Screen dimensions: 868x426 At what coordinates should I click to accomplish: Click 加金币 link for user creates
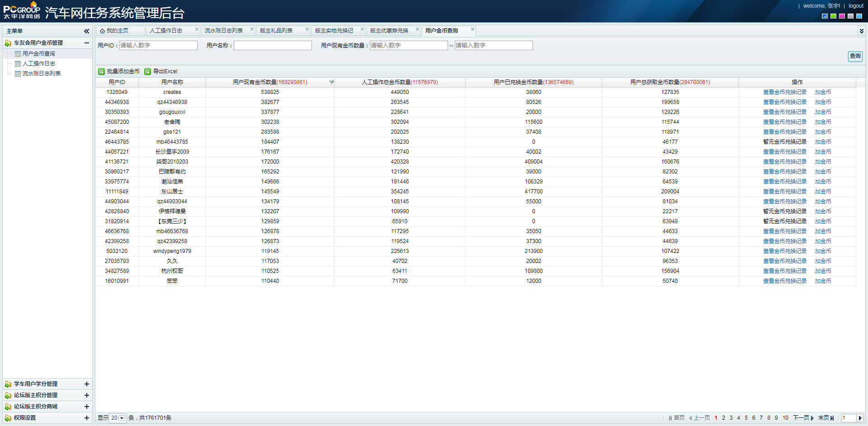tap(823, 92)
